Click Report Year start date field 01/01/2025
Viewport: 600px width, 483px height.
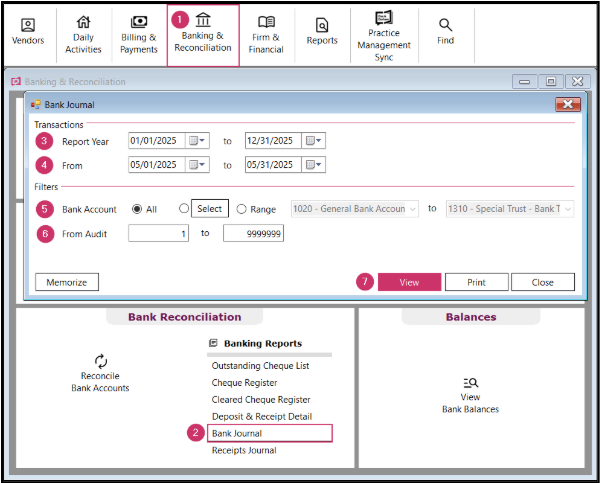(157, 140)
